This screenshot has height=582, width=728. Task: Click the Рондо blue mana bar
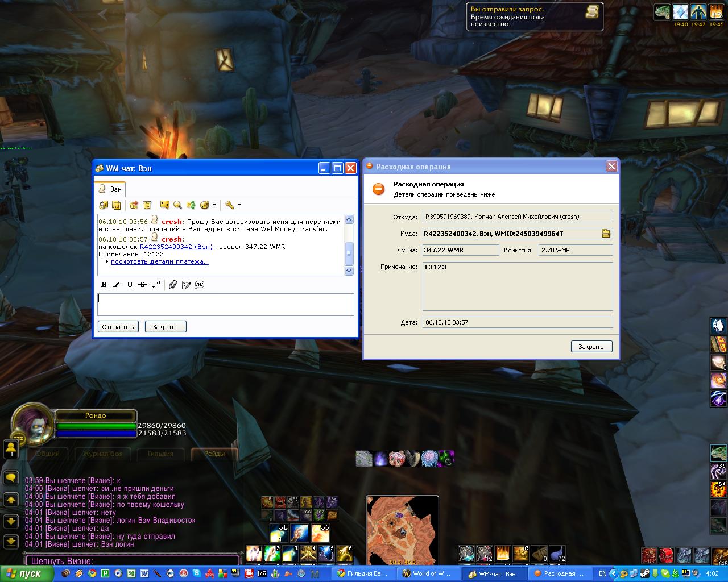tap(96, 433)
